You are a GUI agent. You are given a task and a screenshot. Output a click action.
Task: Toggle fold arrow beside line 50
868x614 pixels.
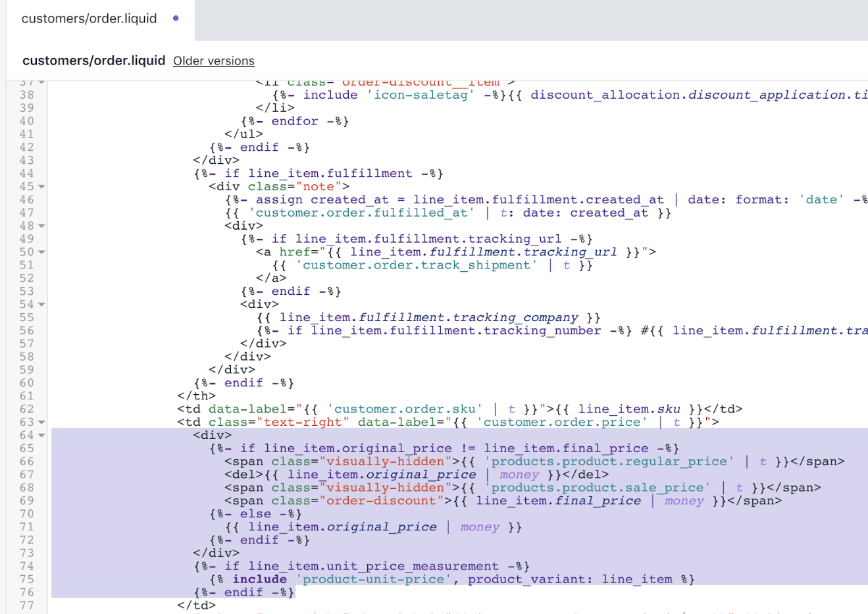coord(41,253)
